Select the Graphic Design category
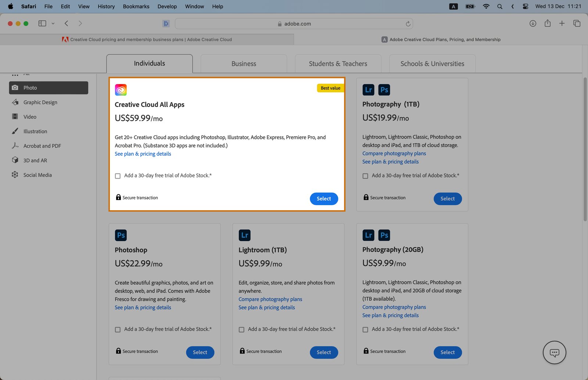Screen dimensions: 588x380 tap(40, 102)
